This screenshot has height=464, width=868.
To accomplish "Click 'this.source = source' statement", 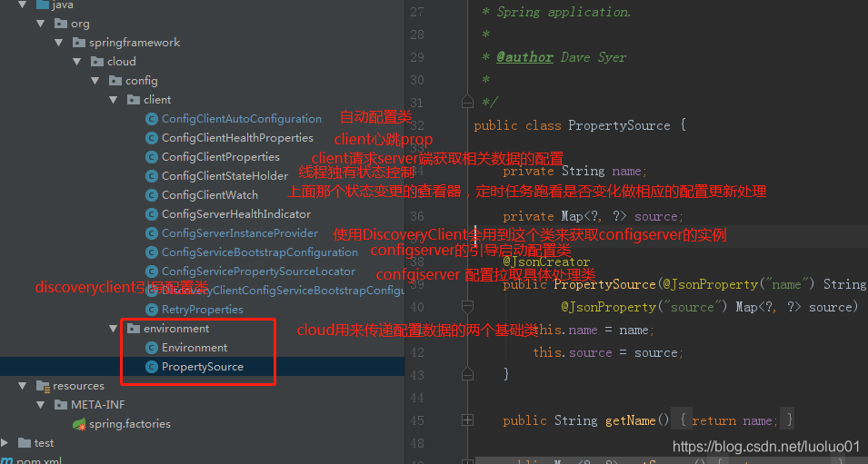I will point(608,352).
